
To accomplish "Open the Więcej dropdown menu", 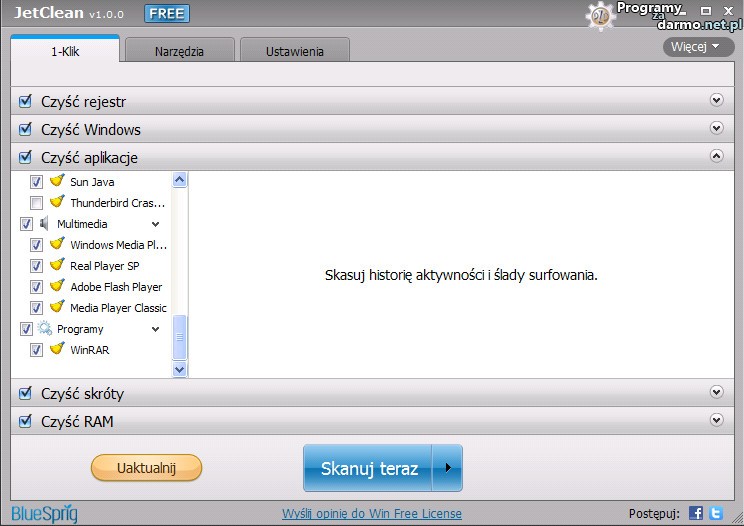I will tap(697, 47).
